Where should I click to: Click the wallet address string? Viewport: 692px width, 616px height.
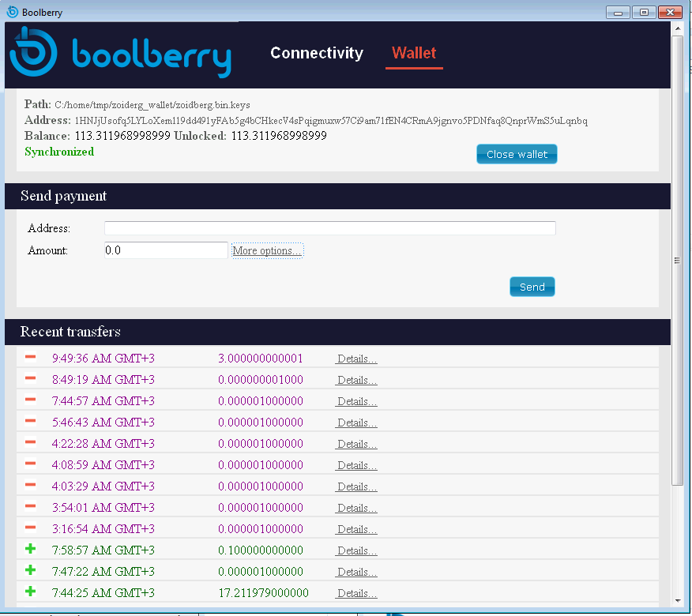331,121
